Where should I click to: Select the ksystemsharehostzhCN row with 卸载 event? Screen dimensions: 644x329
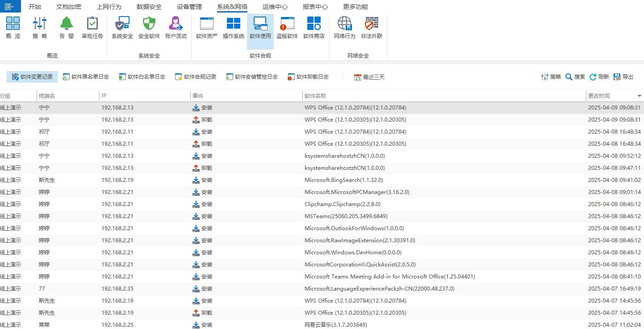click(x=322, y=168)
